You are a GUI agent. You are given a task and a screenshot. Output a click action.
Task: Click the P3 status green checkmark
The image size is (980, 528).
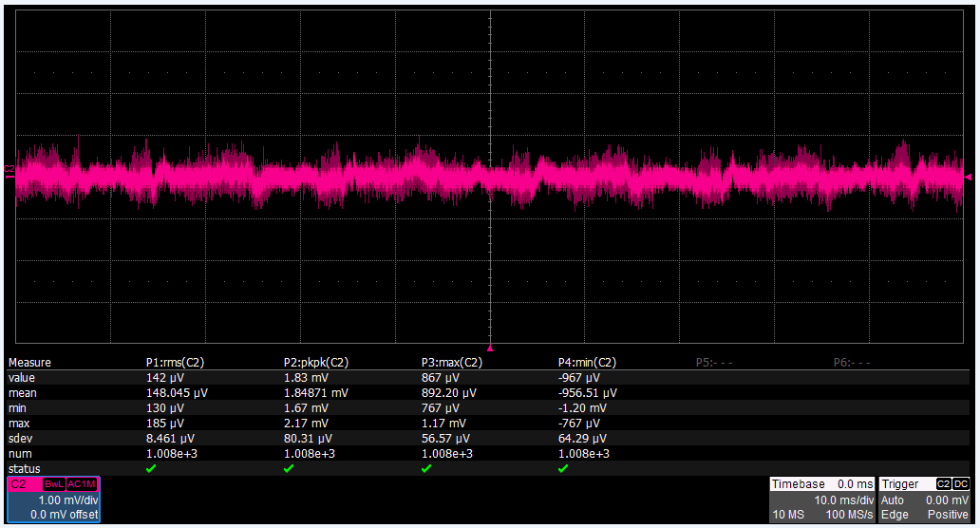[x=426, y=468]
